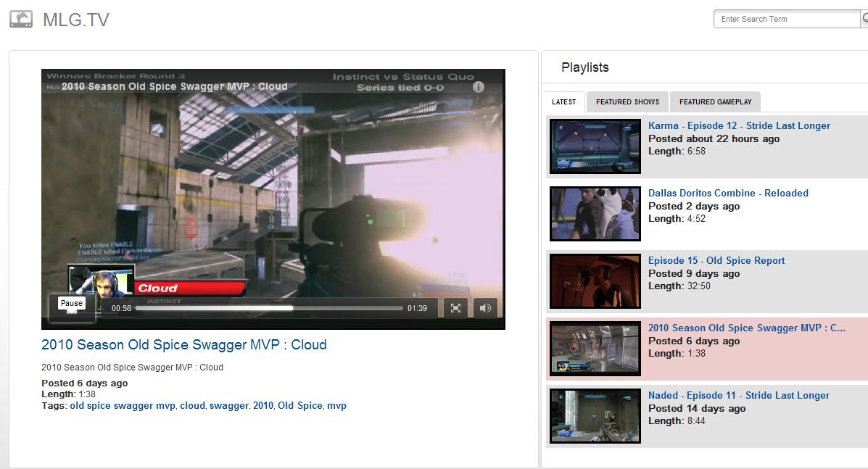Select the 'Old Spice' tag link
Viewport: 868px width, 469px height.
click(300, 405)
